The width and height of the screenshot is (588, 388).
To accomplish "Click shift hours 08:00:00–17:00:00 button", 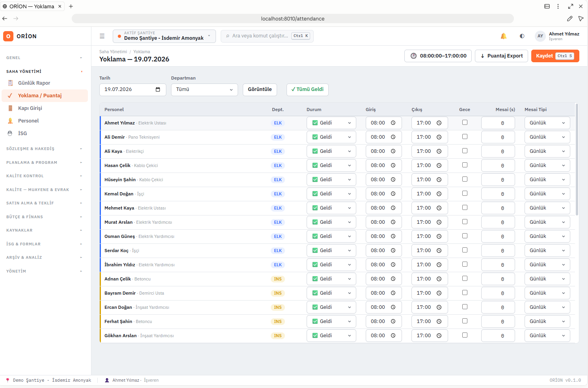I will [438, 56].
